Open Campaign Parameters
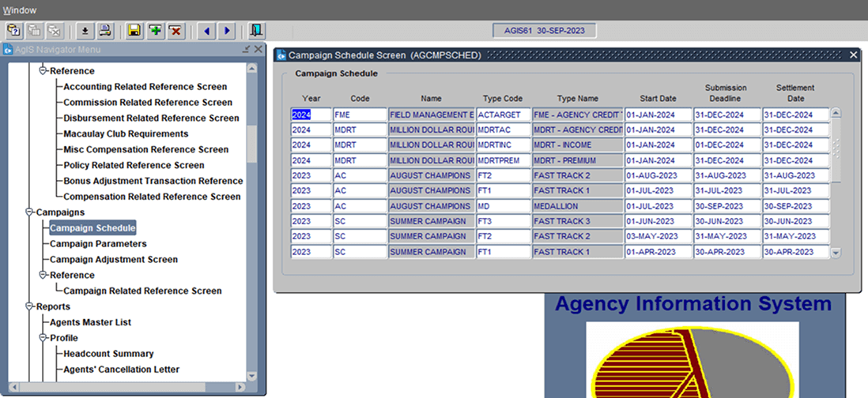The width and height of the screenshot is (868, 398). pos(98,244)
